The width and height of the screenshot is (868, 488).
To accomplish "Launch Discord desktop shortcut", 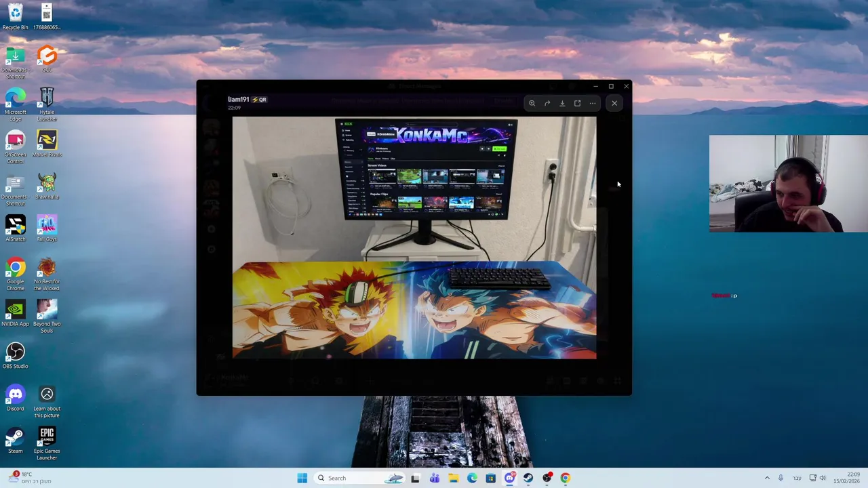I will 15,398.
